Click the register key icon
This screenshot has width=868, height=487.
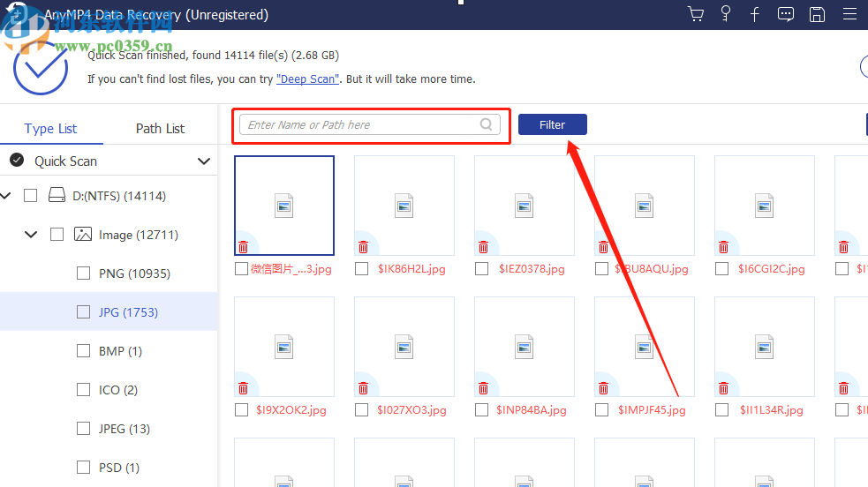726,14
